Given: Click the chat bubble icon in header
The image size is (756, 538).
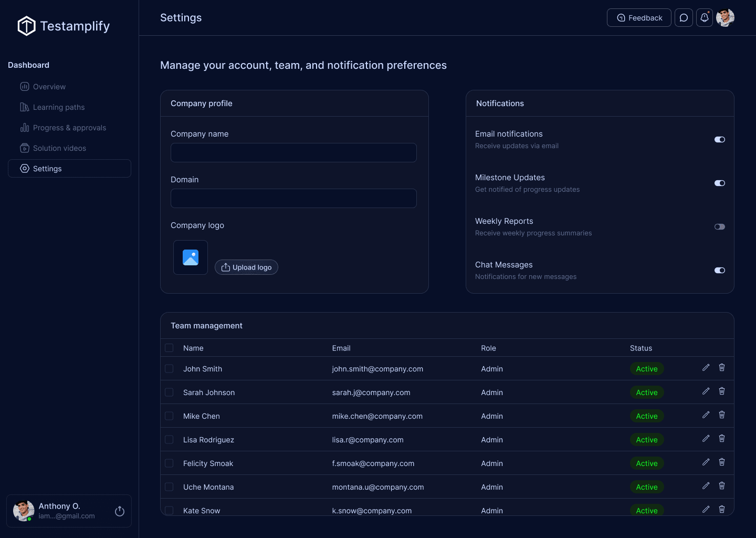Looking at the screenshot, I should (684, 18).
